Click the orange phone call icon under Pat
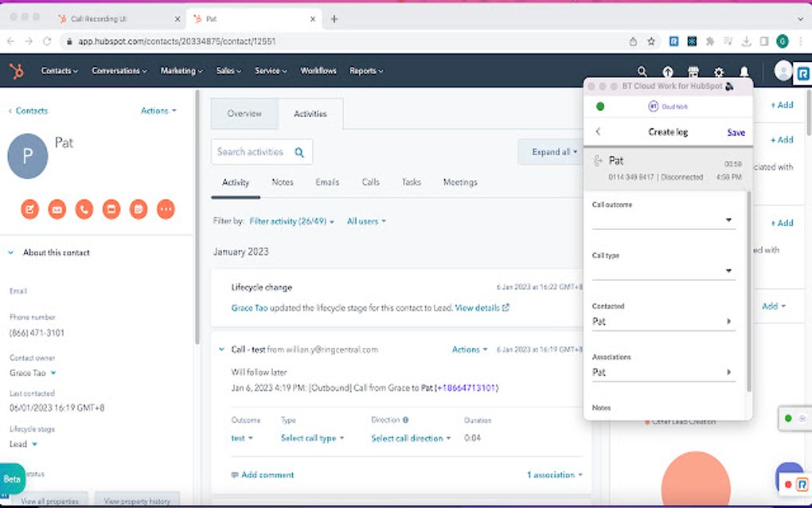Image resolution: width=812 pixels, height=508 pixels. 84,209
